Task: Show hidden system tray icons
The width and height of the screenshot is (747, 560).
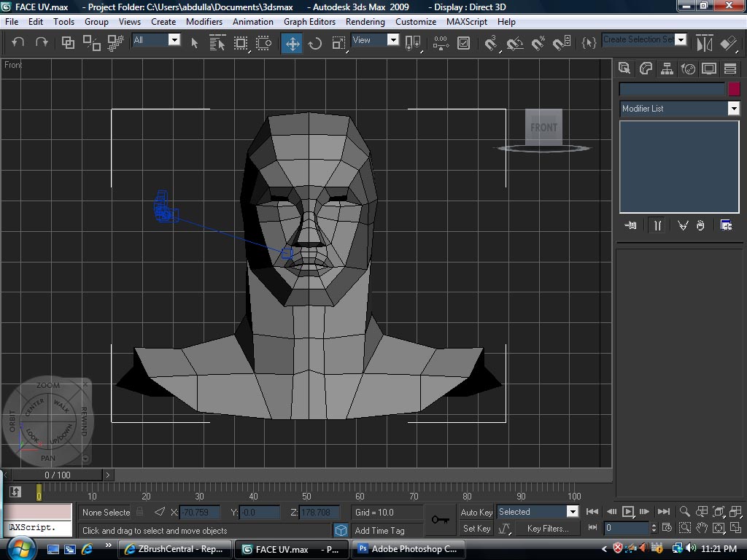Action: click(x=605, y=548)
